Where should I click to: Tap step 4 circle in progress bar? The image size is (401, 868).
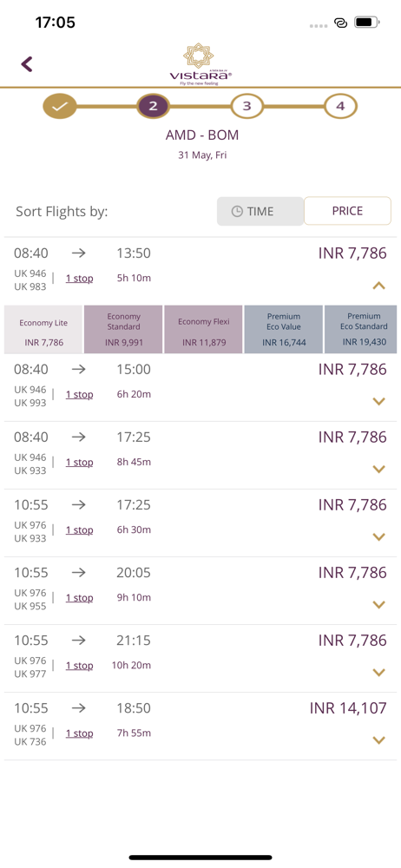pos(340,106)
